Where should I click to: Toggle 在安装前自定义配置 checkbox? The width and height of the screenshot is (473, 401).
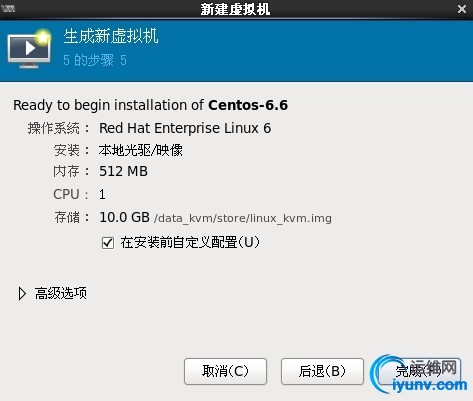coord(108,243)
